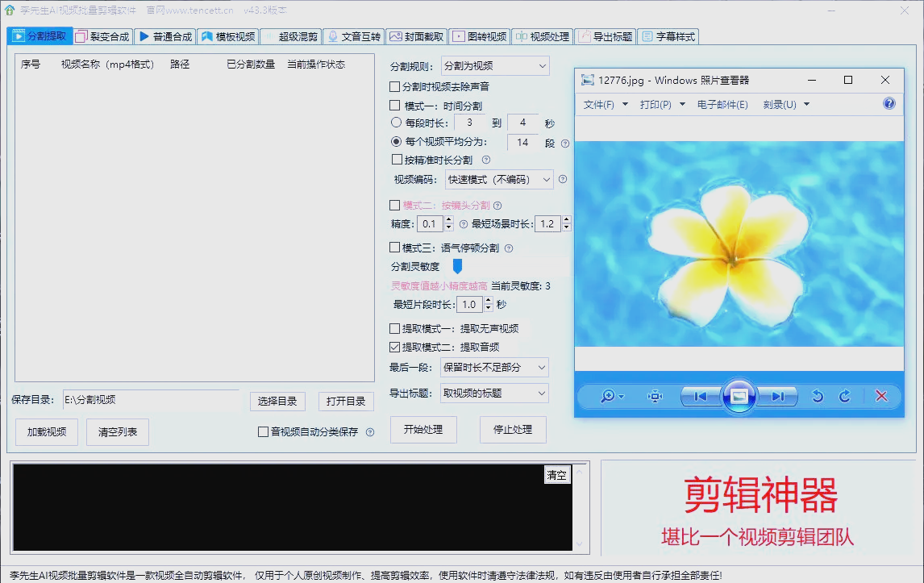The image size is (924, 583).
Task: Click help icon next to 视频编码 dropdown
Action: [x=563, y=179]
